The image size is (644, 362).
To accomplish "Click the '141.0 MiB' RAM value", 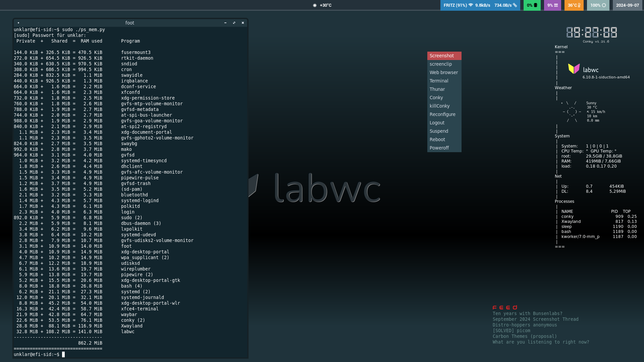I will pos(90,331).
